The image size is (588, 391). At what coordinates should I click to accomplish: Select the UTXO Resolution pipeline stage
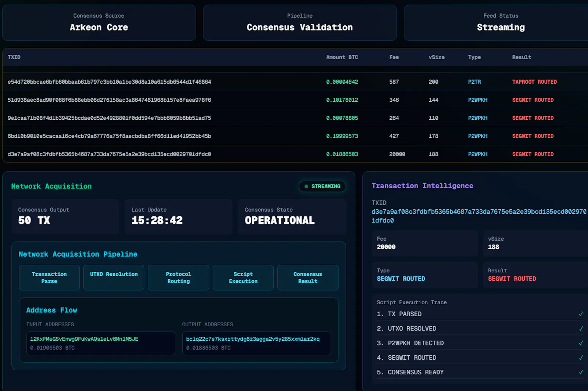click(x=114, y=278)
